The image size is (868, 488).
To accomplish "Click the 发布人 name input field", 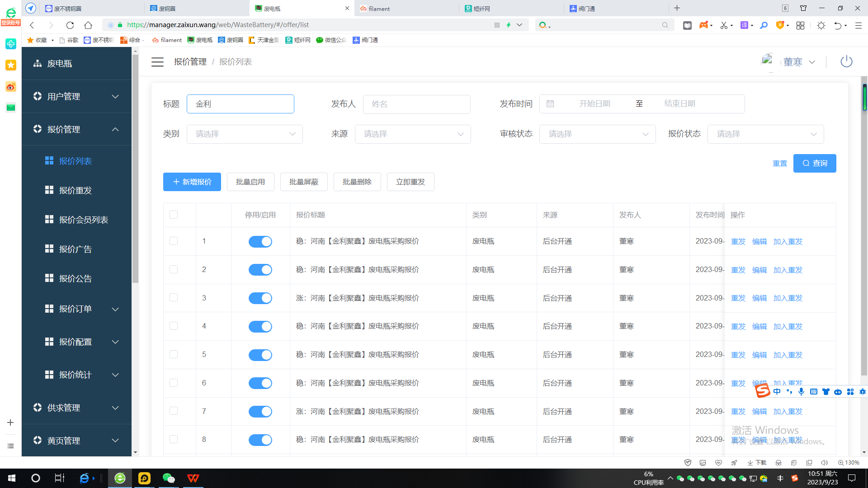I will click(416, 104).
